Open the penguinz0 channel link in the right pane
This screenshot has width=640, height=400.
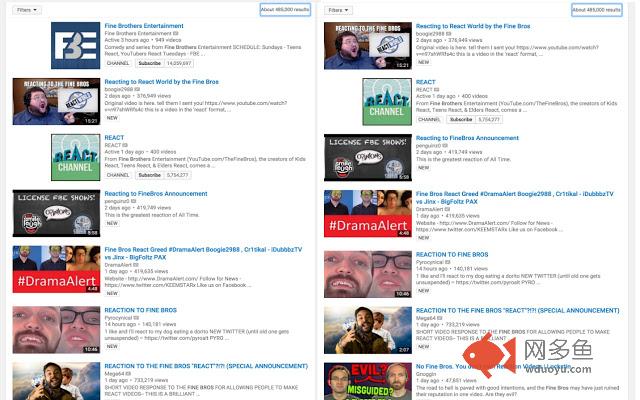point(428,145)
